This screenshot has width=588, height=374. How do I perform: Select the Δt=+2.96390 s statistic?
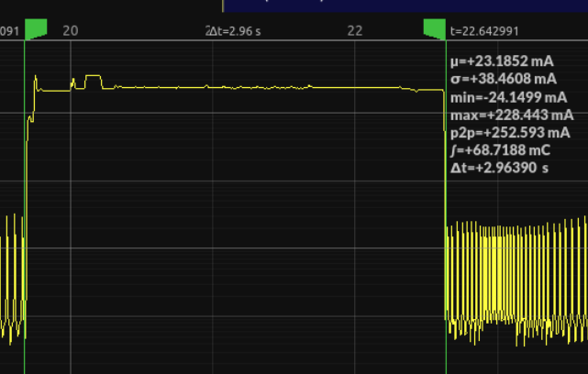(x=500, y=169)
